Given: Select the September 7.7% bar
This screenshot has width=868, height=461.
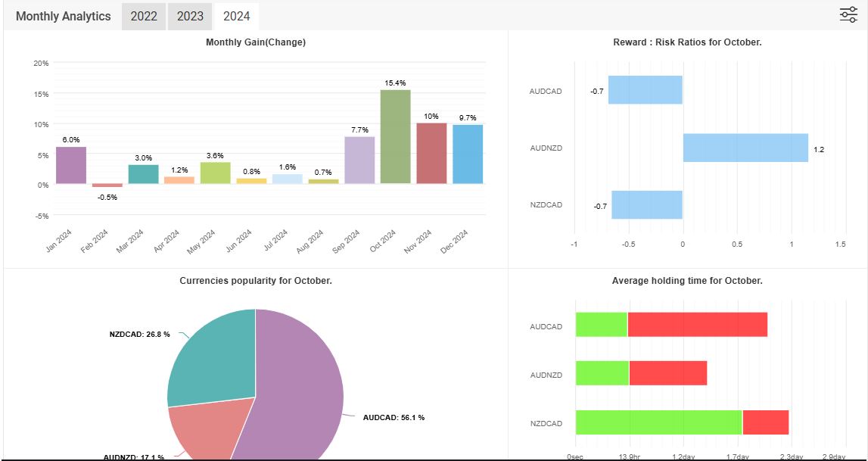Looking at the screenshot, I should pos(359,160).
